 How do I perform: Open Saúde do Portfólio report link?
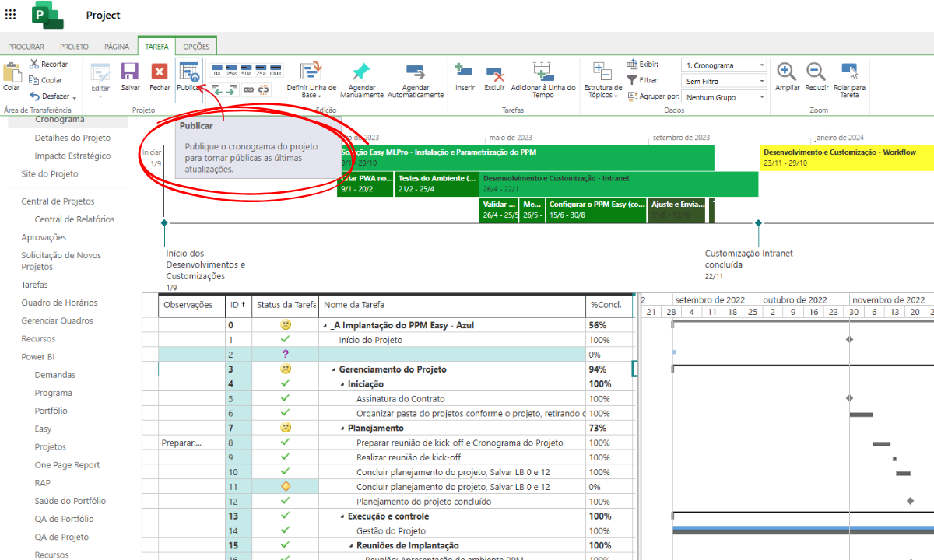coord(70,501)
